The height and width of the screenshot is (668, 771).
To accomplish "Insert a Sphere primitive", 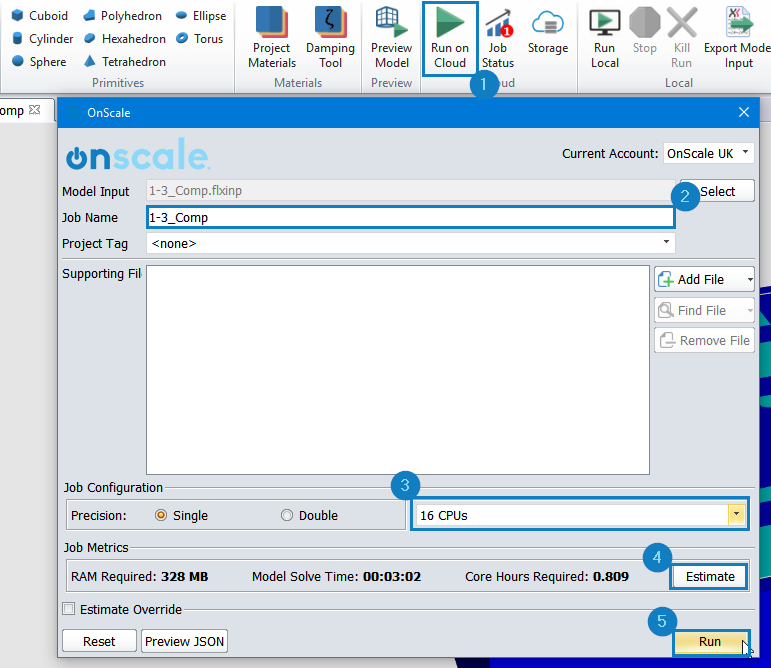I will 39,61.
